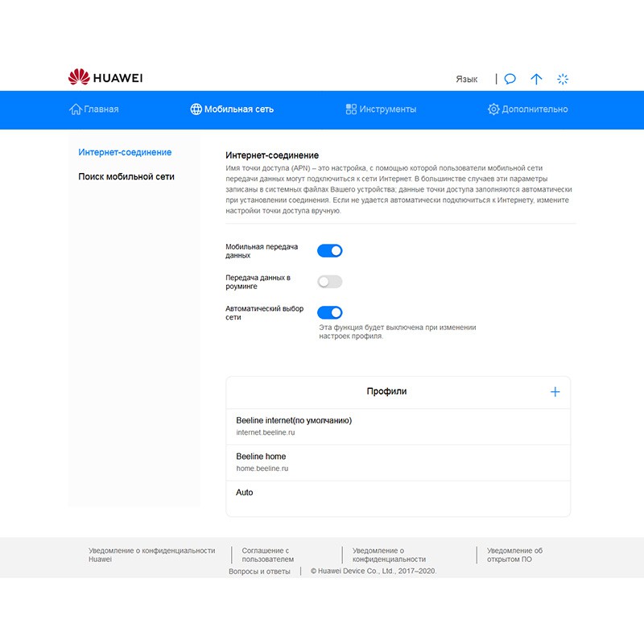Select Интернет-соединение in the sidebar
The width and height of the screenshot is (644, 644).
click(x=125, y=152)
